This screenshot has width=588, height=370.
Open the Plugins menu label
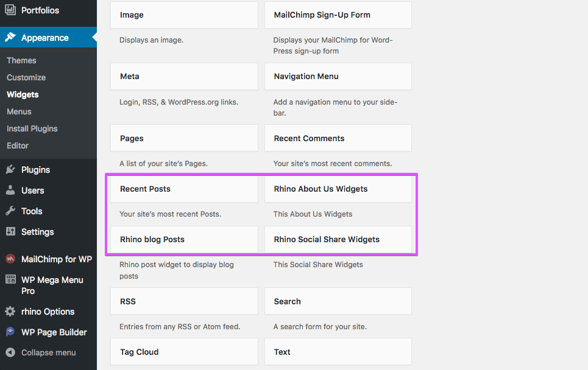(35, 170)
